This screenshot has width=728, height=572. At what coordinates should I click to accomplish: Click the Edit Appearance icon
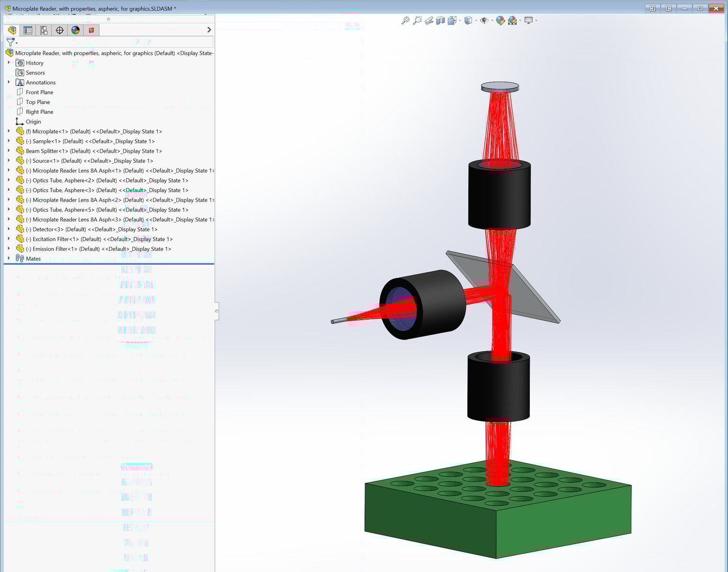[500, 20]
